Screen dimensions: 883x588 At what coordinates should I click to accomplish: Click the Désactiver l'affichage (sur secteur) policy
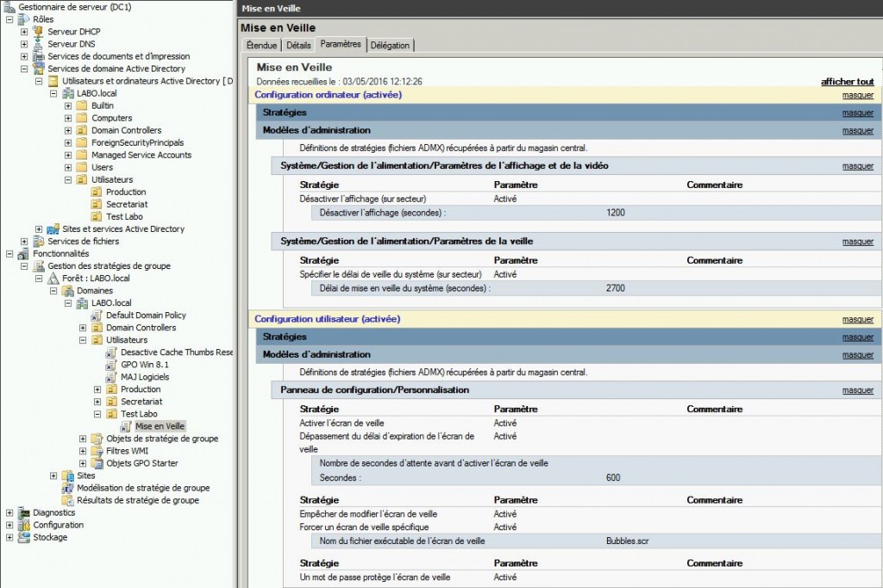[x=363, y=199]
